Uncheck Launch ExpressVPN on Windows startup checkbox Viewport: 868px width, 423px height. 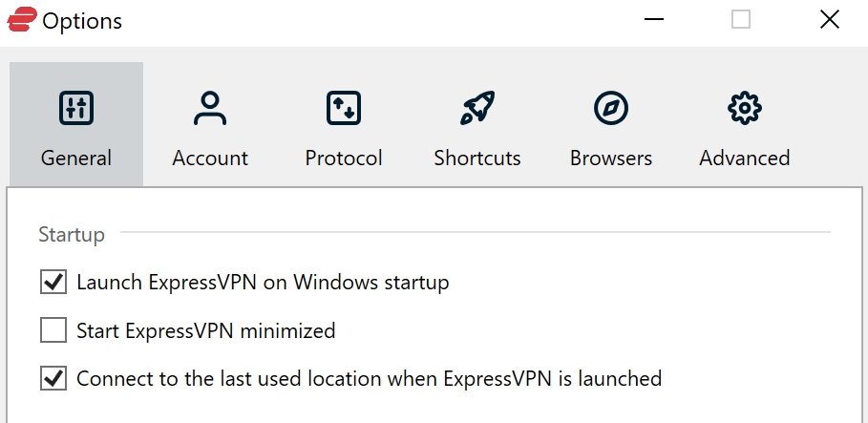(53, 283)
